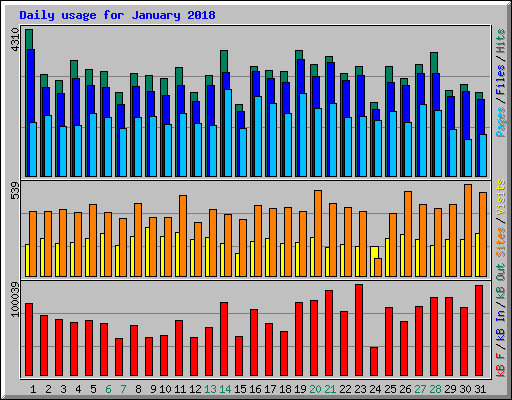The image size is (512, 400).
Task: Click the 539 axis value
Action: click(16, 190)
